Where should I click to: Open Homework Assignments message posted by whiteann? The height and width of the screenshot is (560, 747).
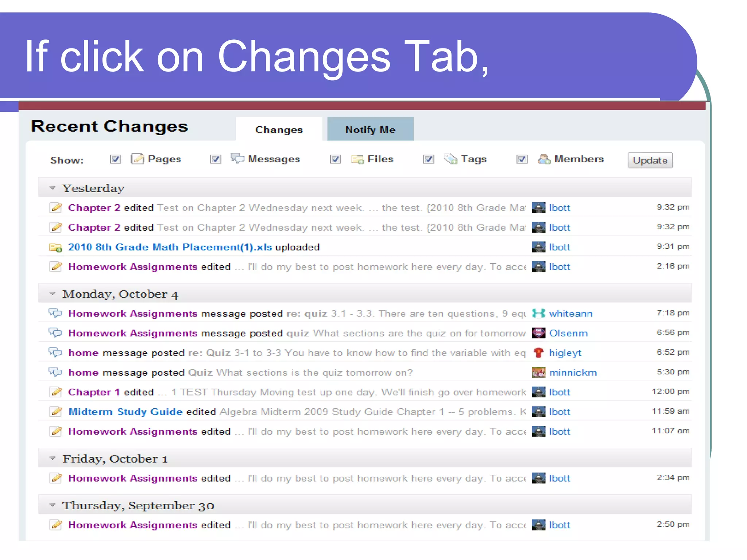pos(133,314)
